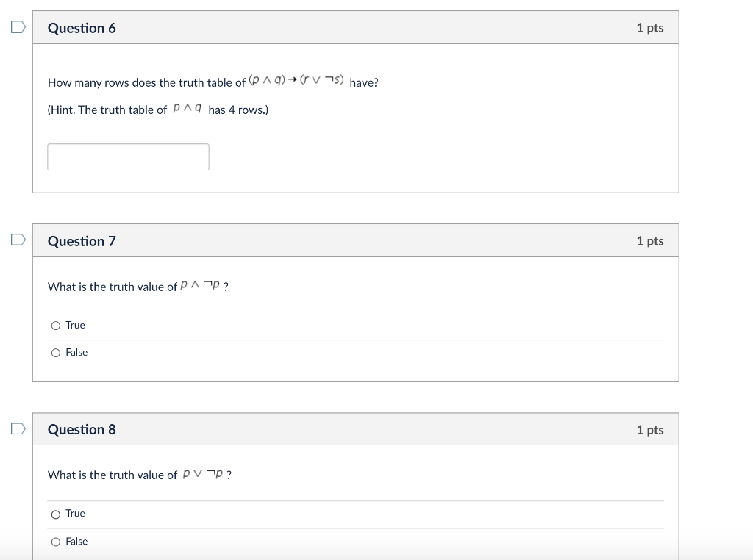Click the 1 pts label on Question 6
This screenshot has width=753, height=560.
tap(650, 28)
